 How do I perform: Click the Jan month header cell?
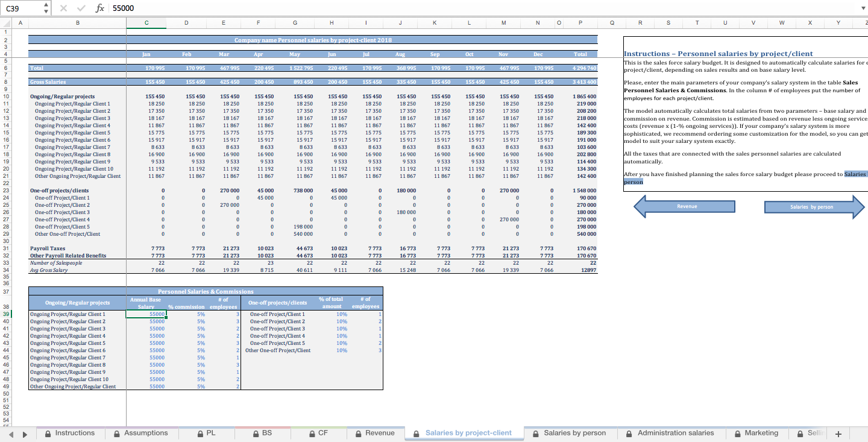pos(146,54)
